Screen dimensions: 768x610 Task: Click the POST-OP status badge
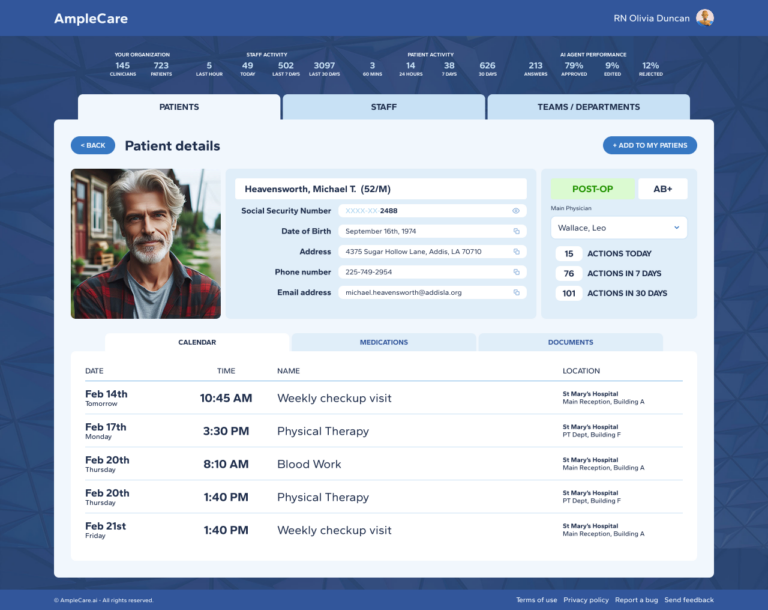point(593,189)
